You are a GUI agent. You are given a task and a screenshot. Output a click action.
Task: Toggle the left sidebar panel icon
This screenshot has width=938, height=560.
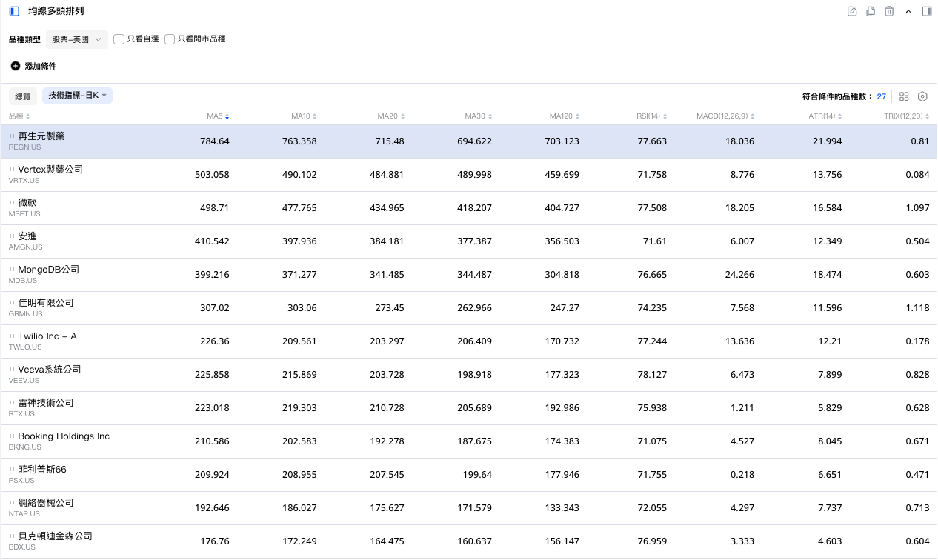click(14, 11)
